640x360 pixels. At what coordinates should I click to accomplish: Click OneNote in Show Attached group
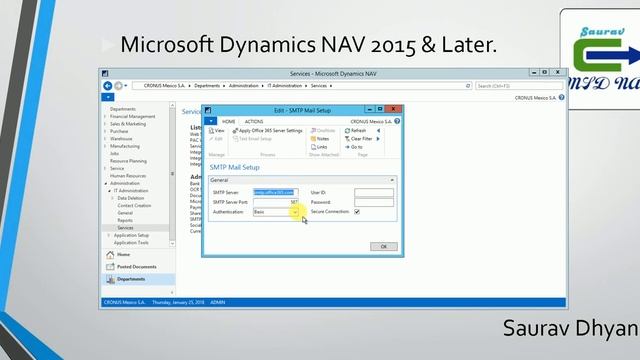pos(322,131)
